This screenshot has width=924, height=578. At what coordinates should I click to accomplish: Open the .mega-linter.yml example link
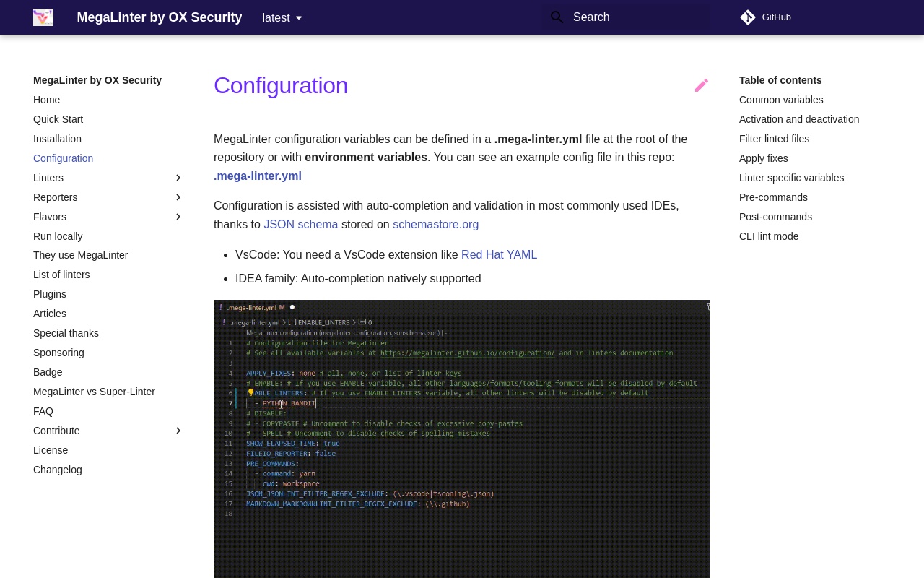[258, 176]
